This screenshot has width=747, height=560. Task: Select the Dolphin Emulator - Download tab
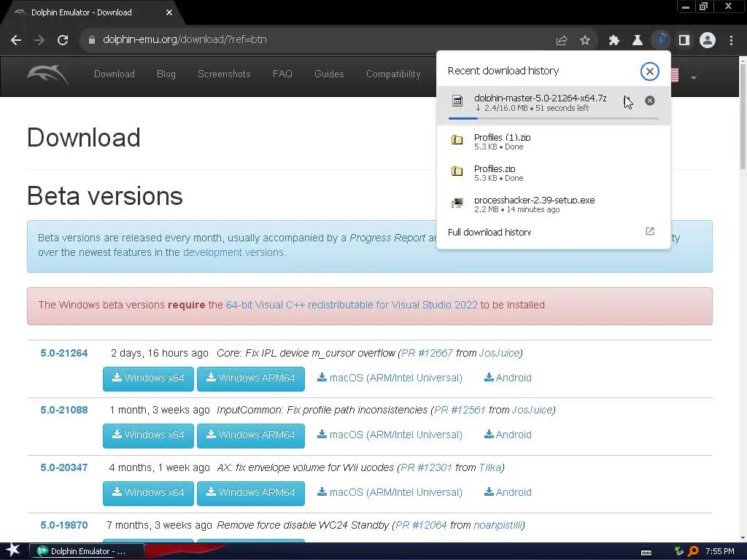93,13
